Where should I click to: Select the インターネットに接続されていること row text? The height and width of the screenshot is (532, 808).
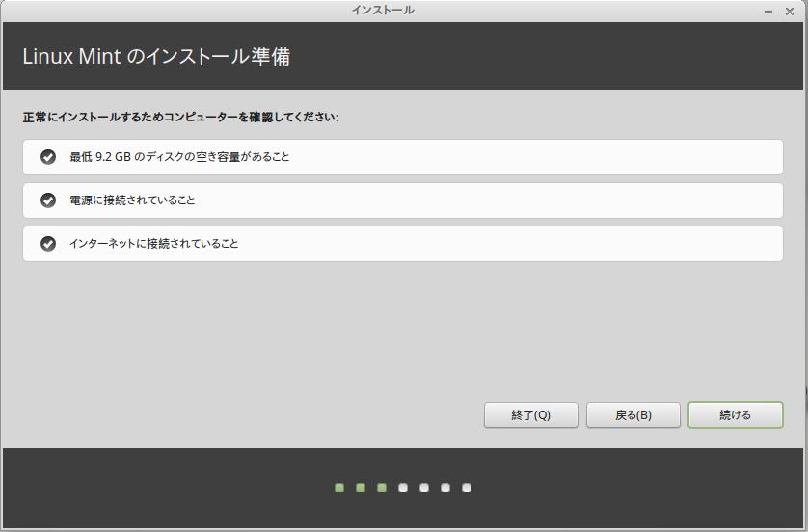153,244
